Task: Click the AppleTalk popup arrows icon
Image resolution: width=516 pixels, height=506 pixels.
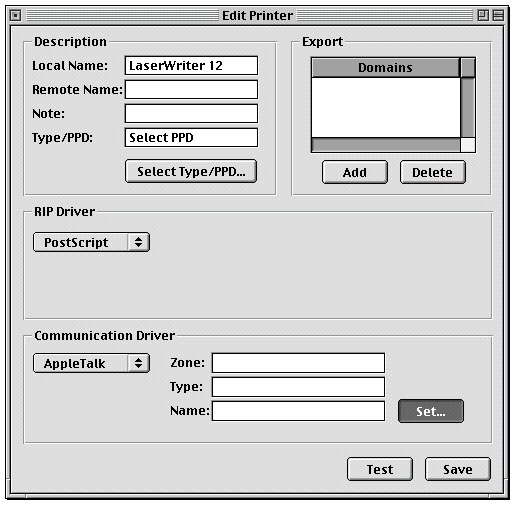Action: 139,363
